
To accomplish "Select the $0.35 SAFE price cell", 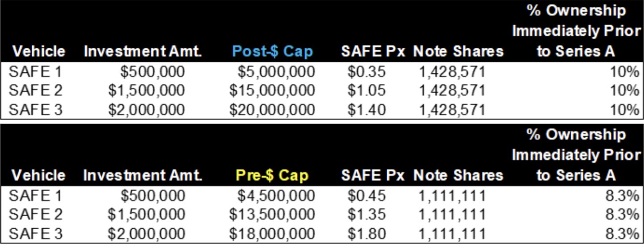I will point(366,72).
